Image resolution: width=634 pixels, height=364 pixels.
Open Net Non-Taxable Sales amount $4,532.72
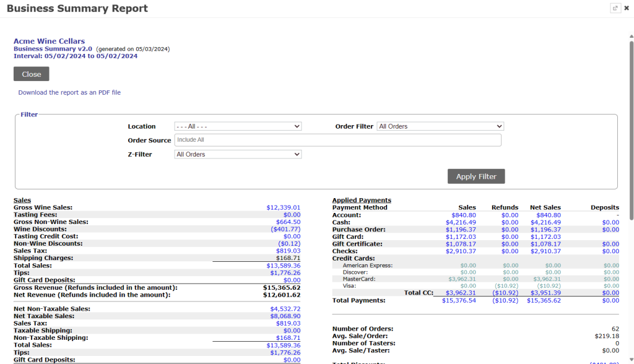point(285,309)
